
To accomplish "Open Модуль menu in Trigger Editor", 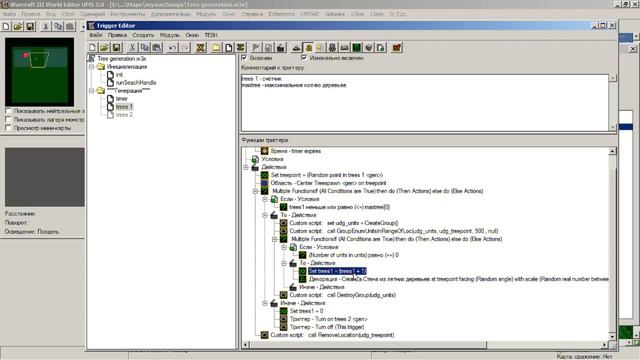I will 170,35.
